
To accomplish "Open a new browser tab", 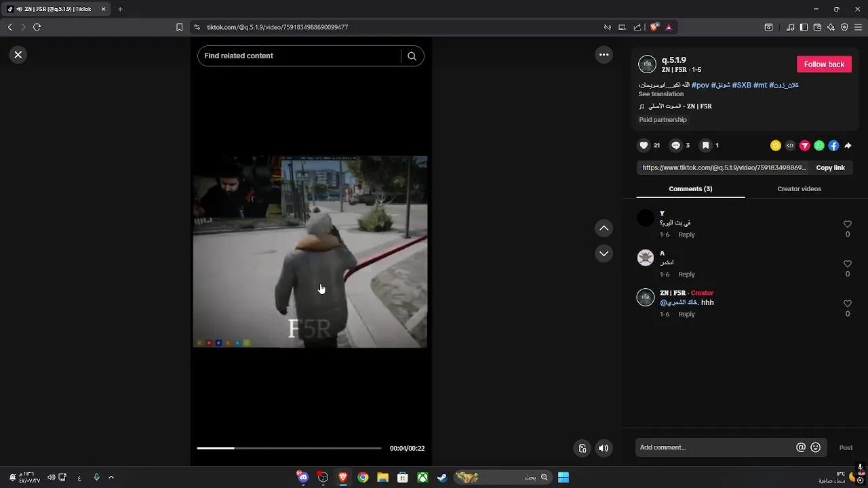I will coord(120,9).
